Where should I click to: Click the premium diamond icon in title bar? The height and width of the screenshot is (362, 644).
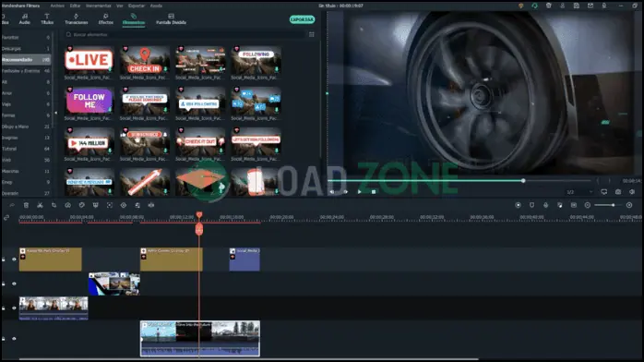520,6
